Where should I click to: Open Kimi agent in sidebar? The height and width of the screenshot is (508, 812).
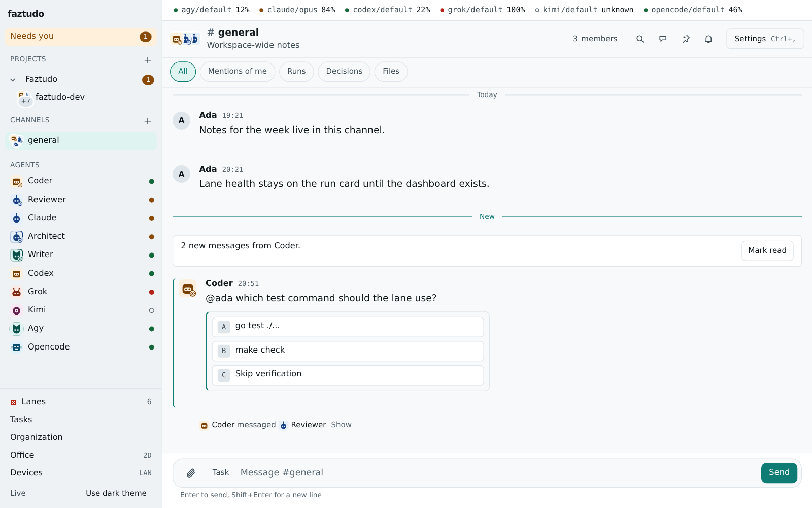[81, 310]
